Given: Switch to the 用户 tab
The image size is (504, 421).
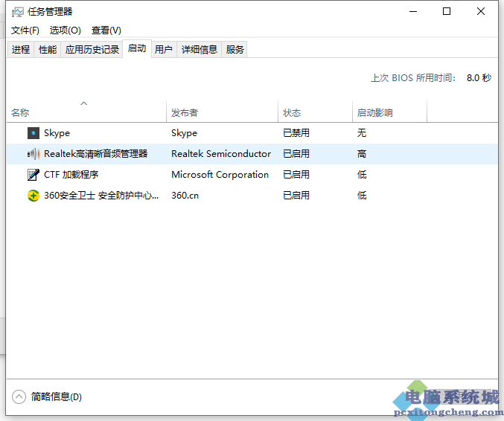Looking at the screenshot, I should (x=164, y=49).
